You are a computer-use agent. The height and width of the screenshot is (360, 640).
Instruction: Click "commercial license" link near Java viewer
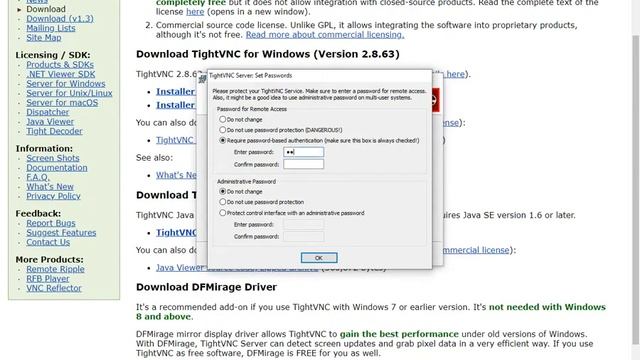tap(476, 250)
